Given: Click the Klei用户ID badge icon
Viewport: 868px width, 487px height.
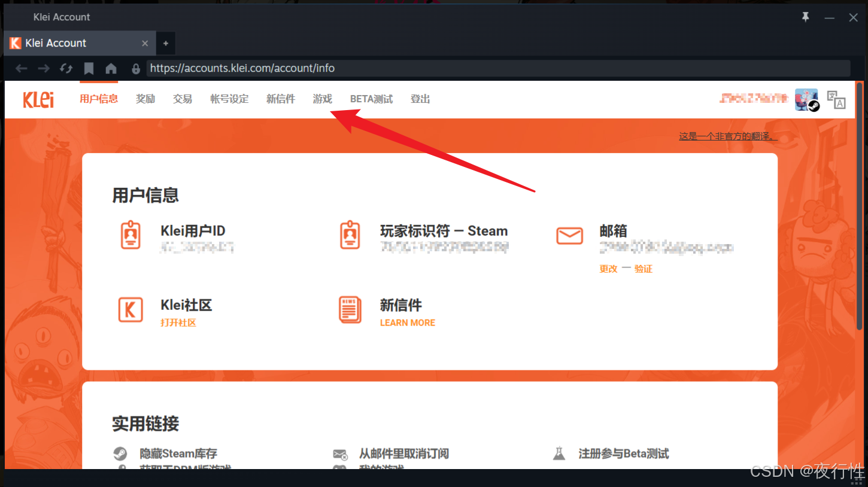Looking at the screenshot, I should [130, 235].
